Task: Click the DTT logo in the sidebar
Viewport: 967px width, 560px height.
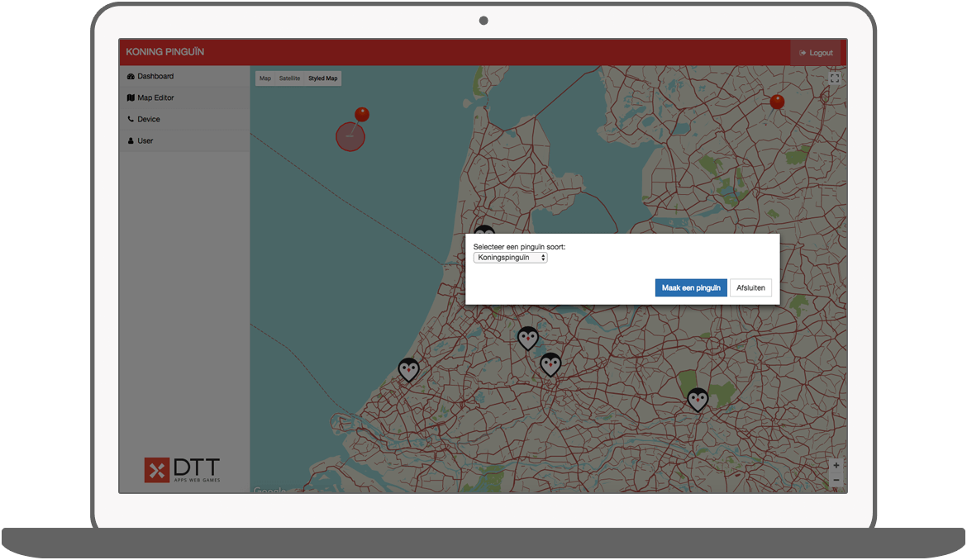Action: click(x=182, y=470)
